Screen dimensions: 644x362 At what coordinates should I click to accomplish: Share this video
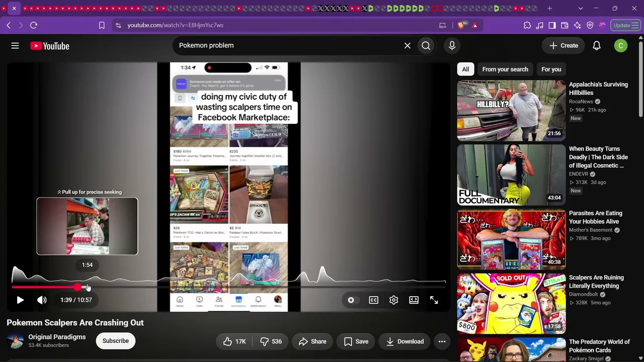[x=312, y=341]
